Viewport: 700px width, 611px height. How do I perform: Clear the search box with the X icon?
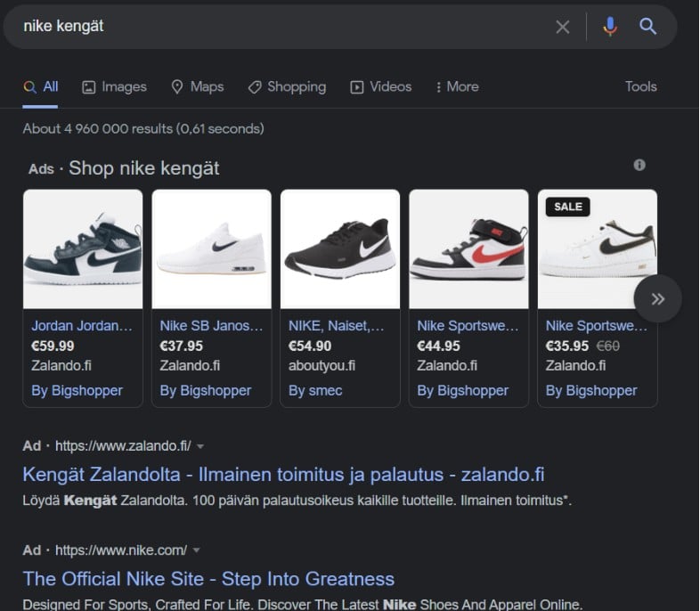click(x=562, y=27)
